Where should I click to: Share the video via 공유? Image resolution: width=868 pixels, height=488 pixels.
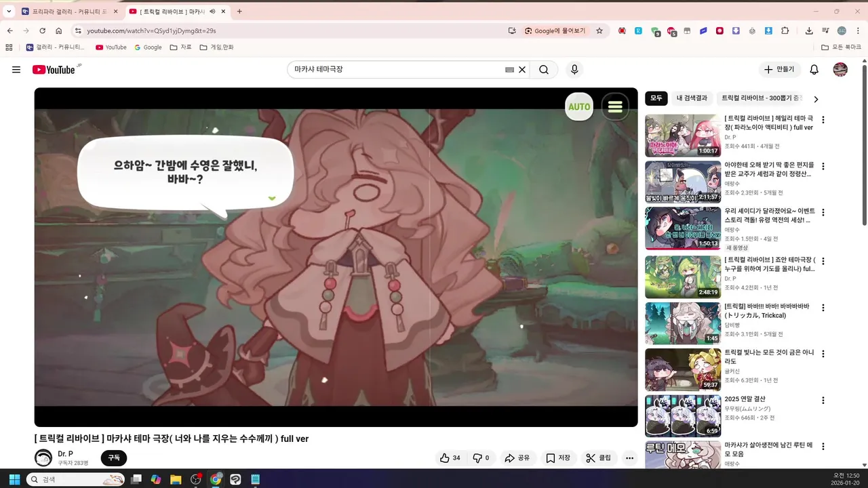click(x=517, y=458)
